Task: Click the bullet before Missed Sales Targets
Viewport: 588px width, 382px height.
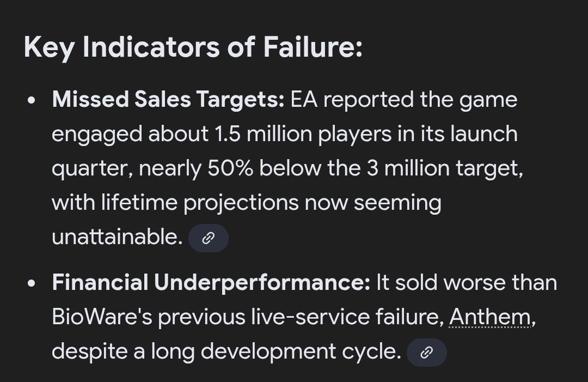Action: [34, 101]
